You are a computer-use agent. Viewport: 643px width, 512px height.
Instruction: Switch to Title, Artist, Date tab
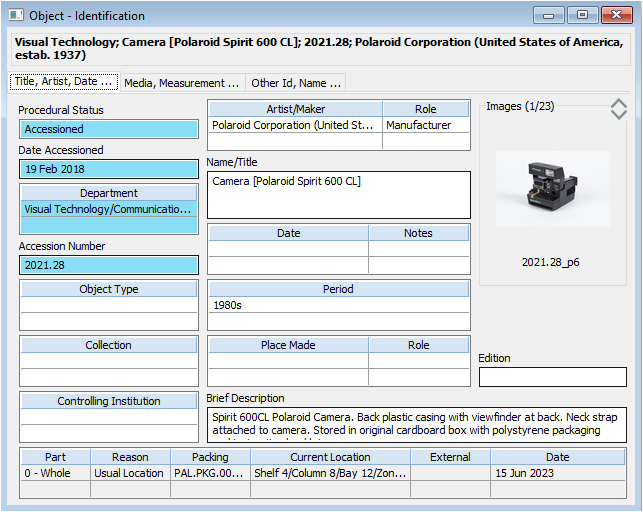[64, 82]
